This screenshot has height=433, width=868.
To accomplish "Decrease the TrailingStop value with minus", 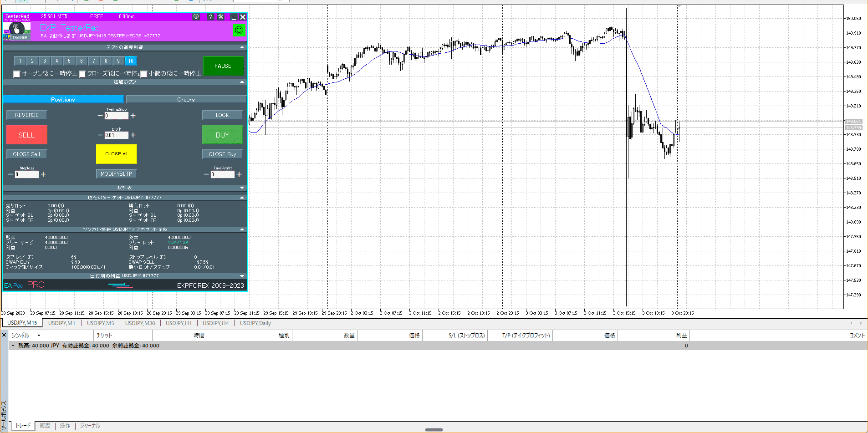I will click(x=100, y=116).
